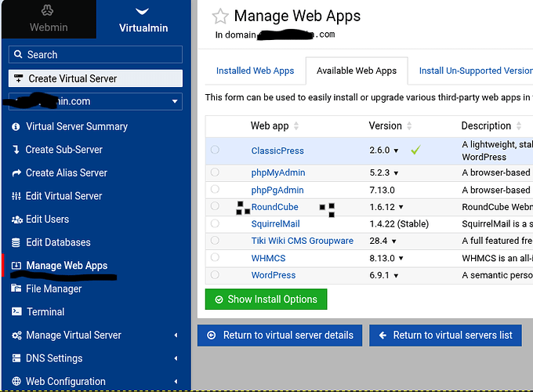Click the sidebar Search field

coord(96,55)
